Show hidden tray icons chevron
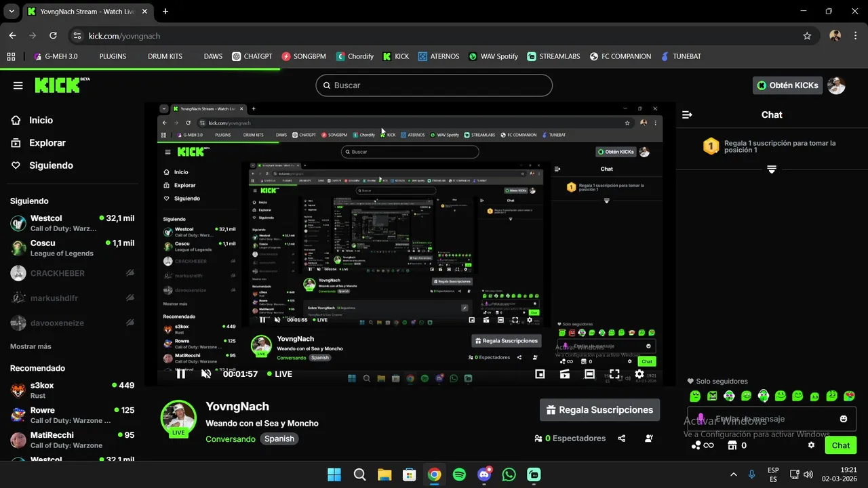 (733, 474)
